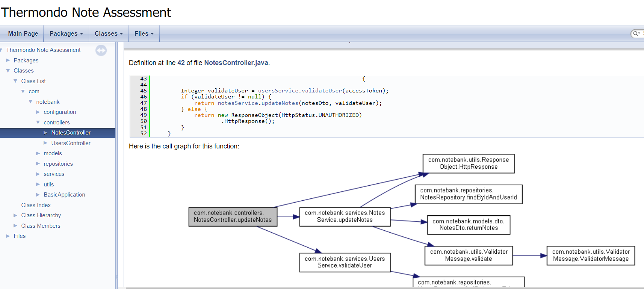Screen dimensions: 644x289
Task: Click line number 45 in the code
Action: pyautogui.click(x=144, y=91)
